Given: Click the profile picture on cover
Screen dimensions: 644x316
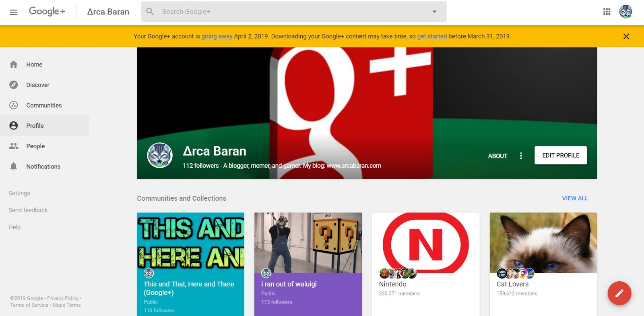Looking at the screenshot, I should (x=160, y=155).
